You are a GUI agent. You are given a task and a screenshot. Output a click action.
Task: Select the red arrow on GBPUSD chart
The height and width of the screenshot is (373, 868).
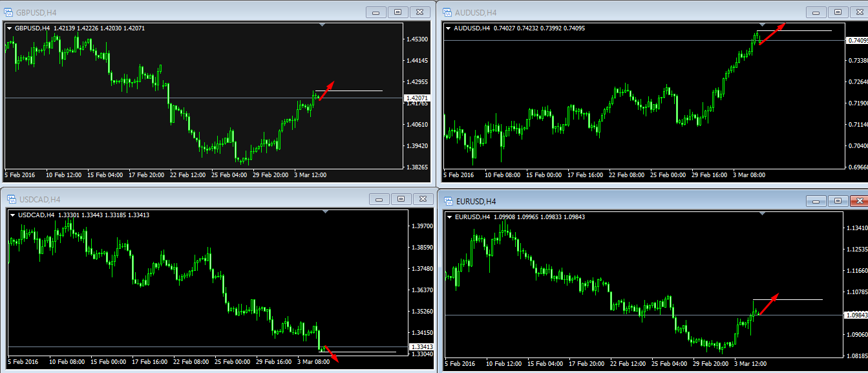coord(326,91)
